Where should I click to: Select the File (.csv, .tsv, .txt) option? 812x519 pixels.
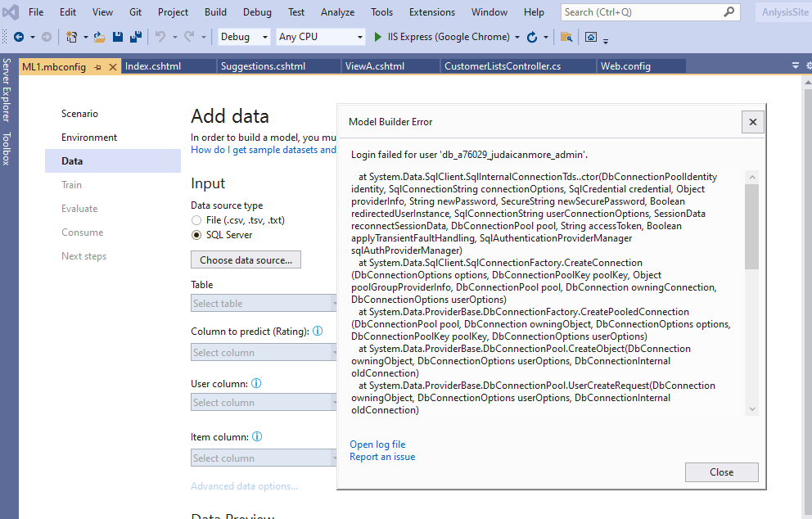pyautogui.click(x=196, y=220)
